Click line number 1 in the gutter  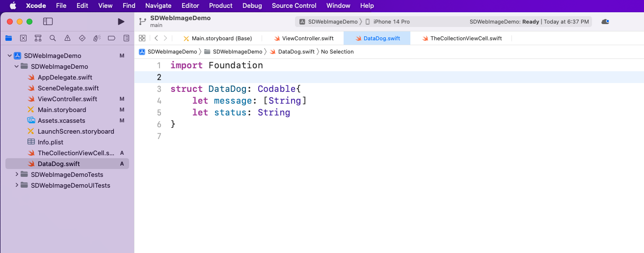click(x=159, y=65)
